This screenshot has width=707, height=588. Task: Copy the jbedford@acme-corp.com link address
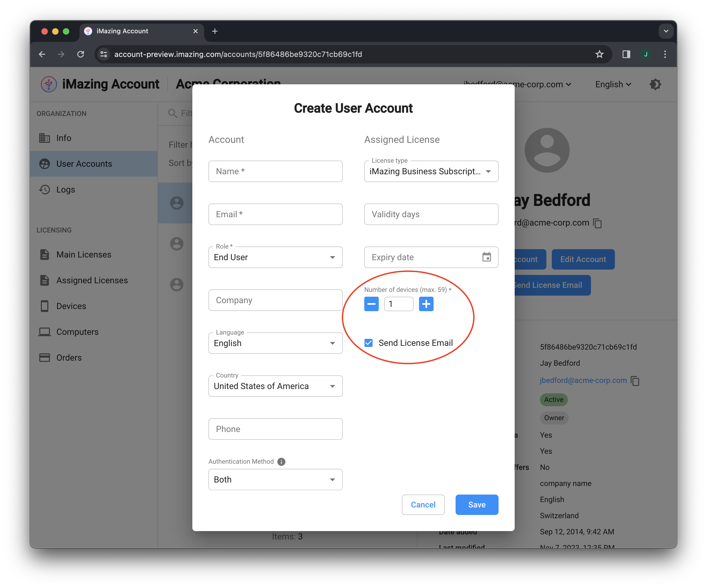pos(635,381)
